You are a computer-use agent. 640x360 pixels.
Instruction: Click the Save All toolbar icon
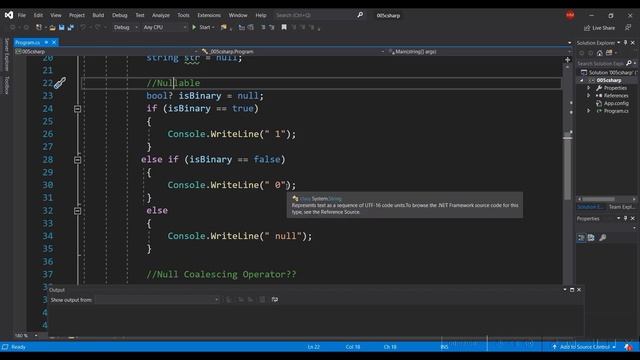[x=71, y=27]
